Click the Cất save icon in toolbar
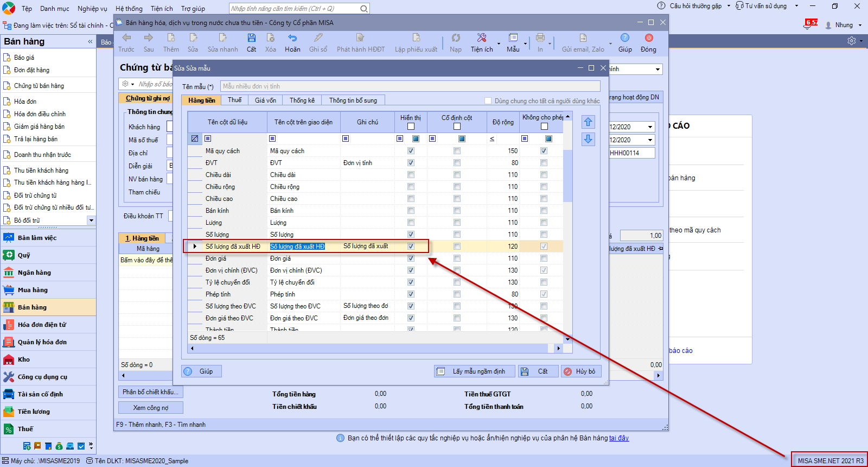The height and width of the screenshot is (467, 868). tap(251, 38)
